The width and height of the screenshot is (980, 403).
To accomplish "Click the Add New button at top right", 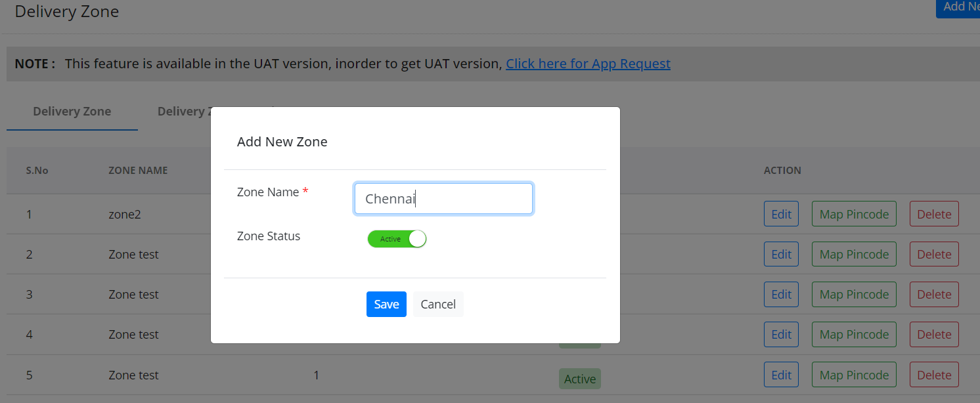I will coord(960,7).
